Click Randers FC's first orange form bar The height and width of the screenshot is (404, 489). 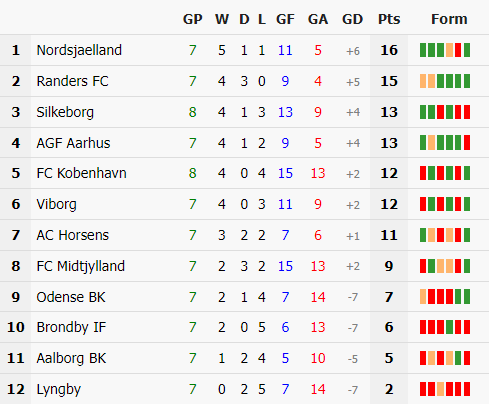423,81
